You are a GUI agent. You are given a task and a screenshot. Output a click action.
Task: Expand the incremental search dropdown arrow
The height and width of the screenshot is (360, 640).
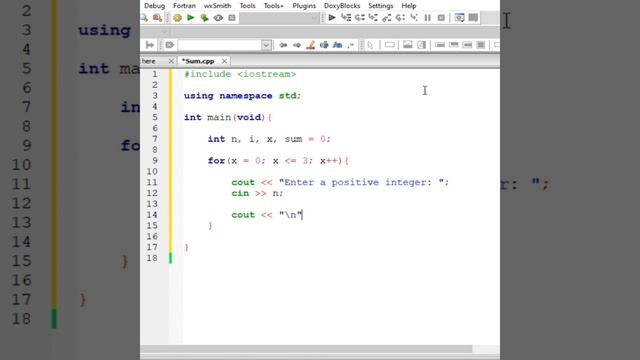266,45
